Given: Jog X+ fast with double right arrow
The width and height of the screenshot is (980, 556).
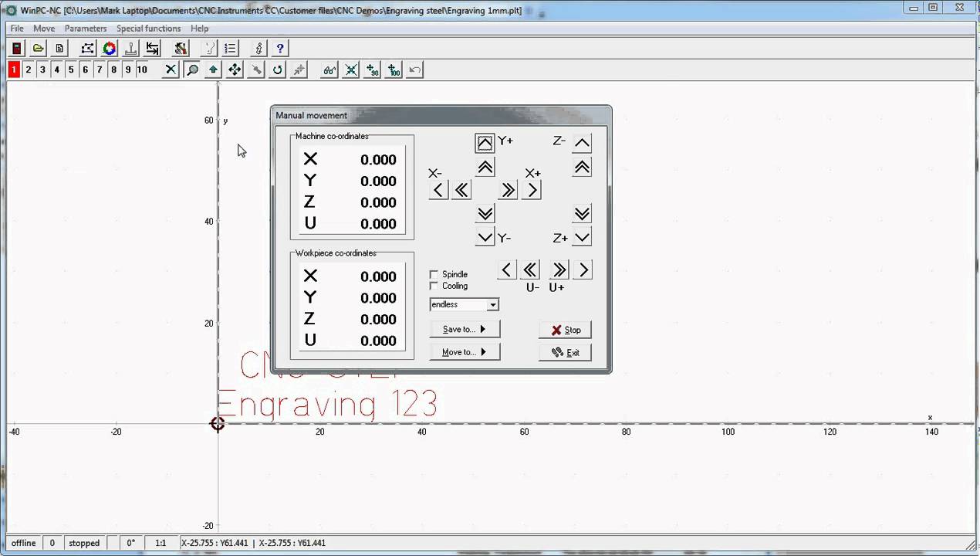Looking at the screenshot, I should (x=508, y=190).
